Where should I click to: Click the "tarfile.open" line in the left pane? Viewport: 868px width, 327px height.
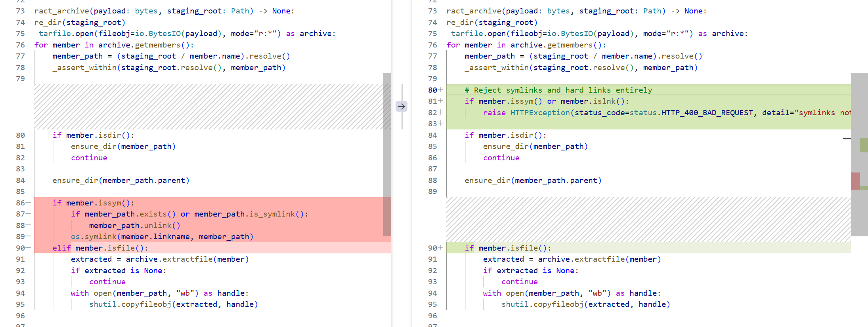(x=187, y=34)
